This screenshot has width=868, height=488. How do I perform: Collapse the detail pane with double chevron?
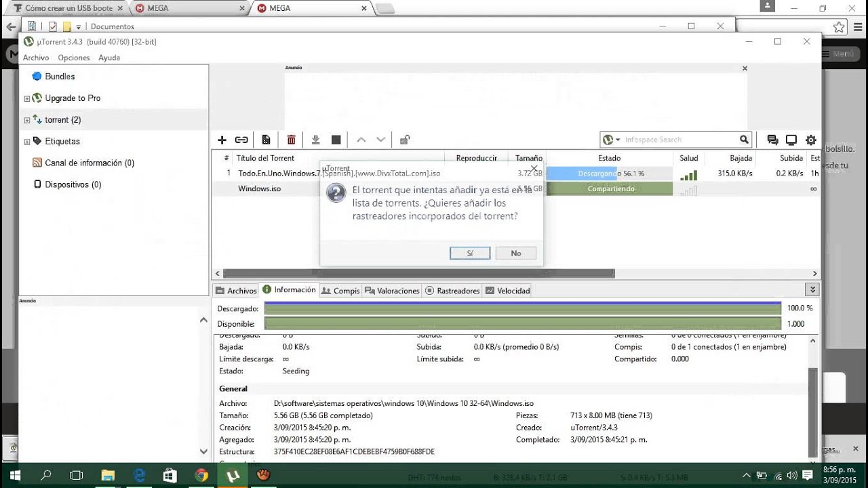pos(812,289)
